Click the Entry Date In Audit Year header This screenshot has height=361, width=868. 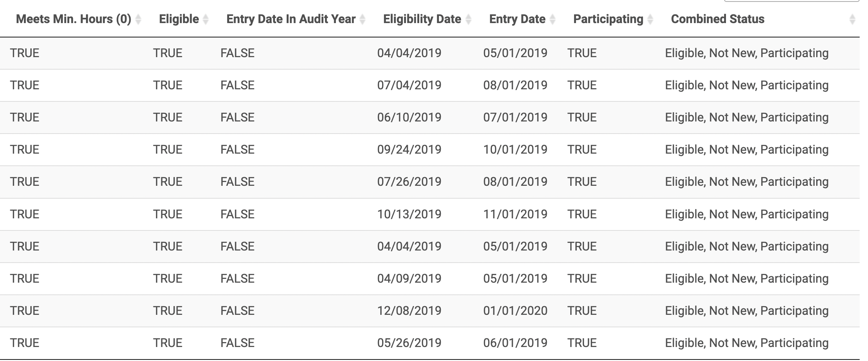[x=291, y=19]
